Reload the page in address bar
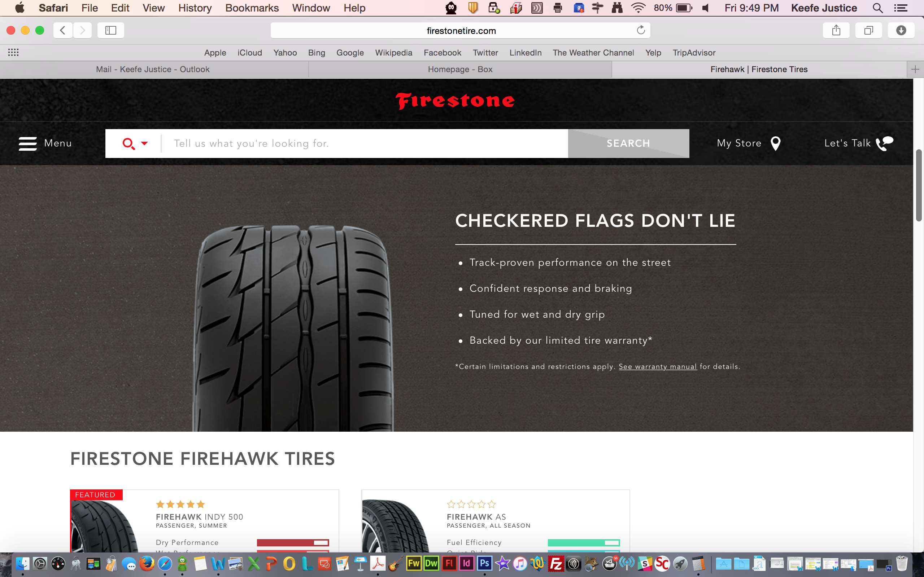The width and height of the screenshot is (924, 577). point(641,30)
